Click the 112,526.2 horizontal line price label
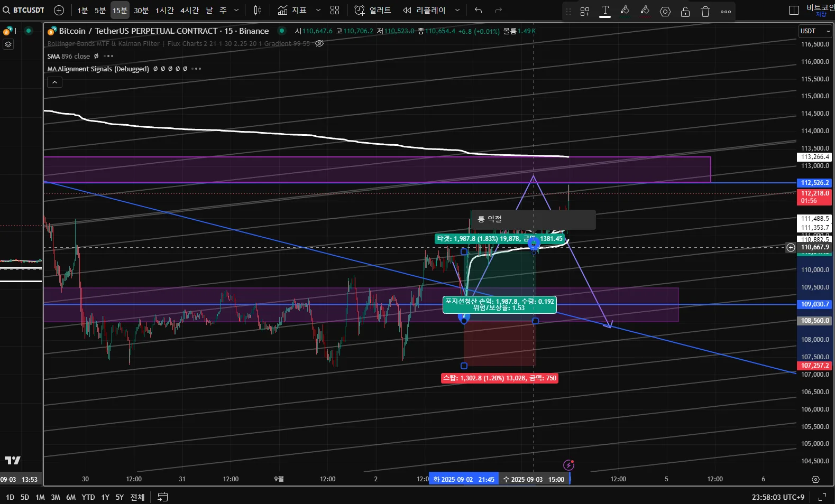 click(814, 183)
